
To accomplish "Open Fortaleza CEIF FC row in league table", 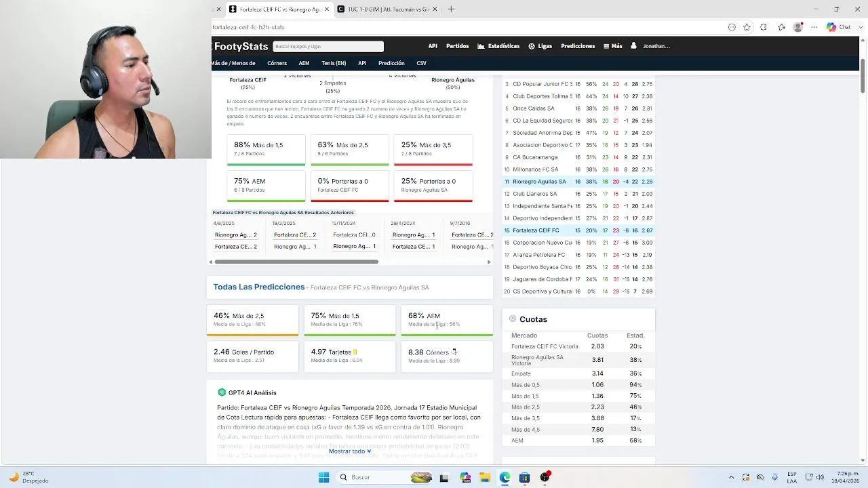I will coord(578,230).
